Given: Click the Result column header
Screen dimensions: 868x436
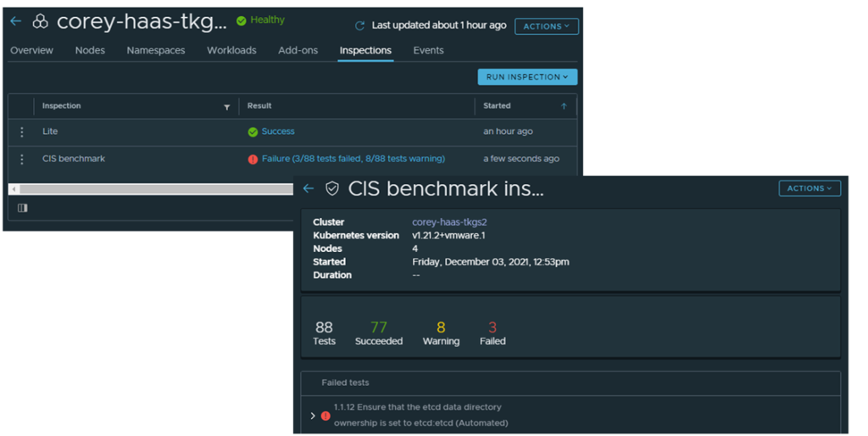Looking at the screenshot, I should click(259, 106).
